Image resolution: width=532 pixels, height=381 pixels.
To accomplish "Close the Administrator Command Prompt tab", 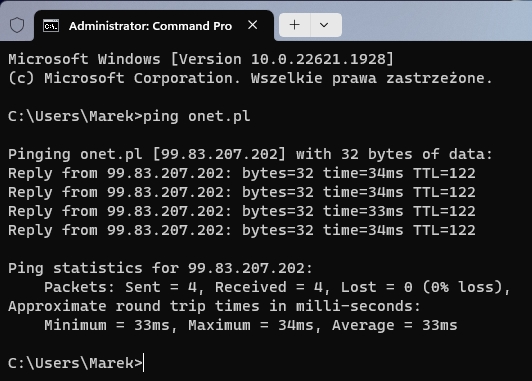I will coord(252,25).
